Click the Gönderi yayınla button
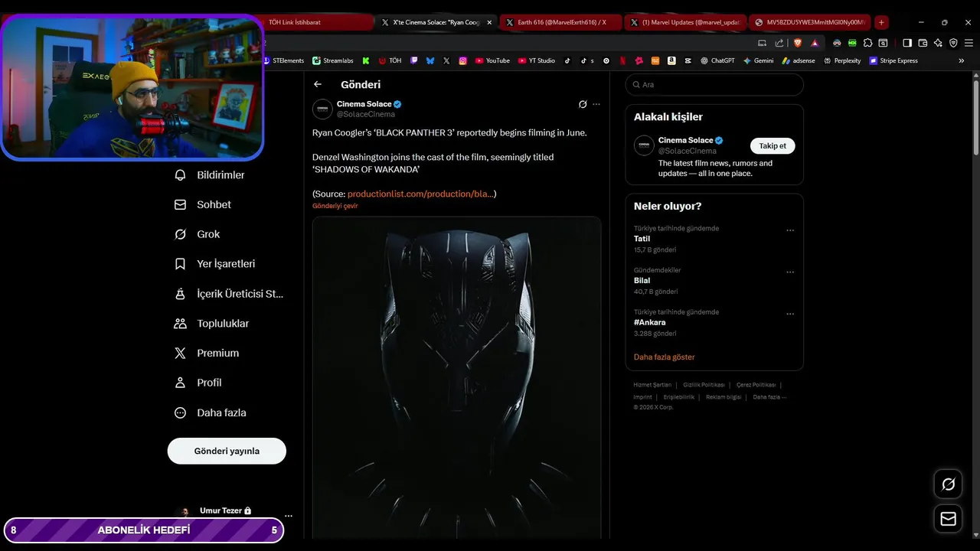 (227, 451)
